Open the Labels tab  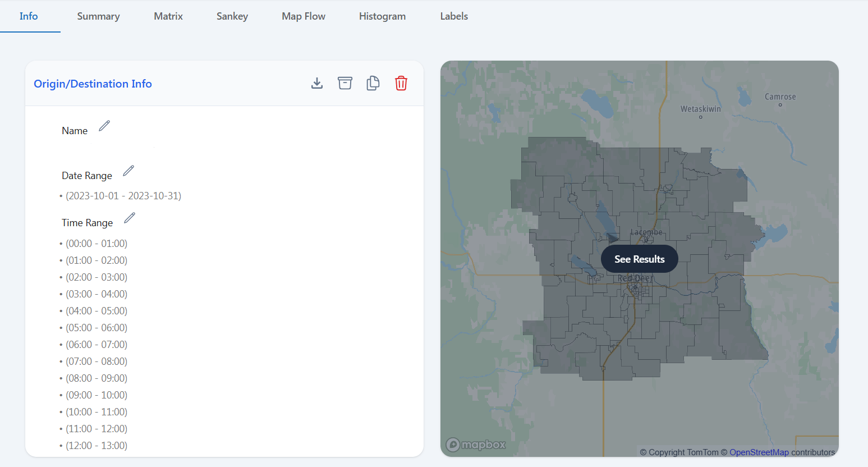[454, 16]
